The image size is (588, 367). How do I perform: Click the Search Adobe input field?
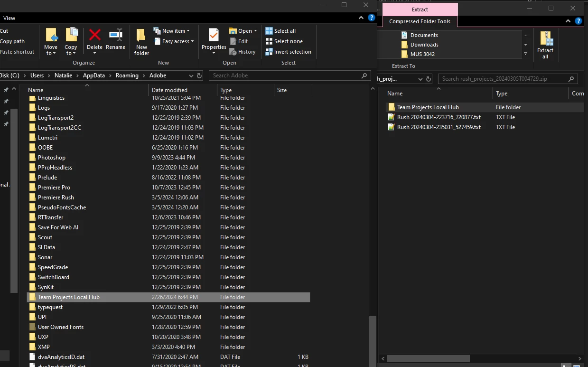point(285,75)
